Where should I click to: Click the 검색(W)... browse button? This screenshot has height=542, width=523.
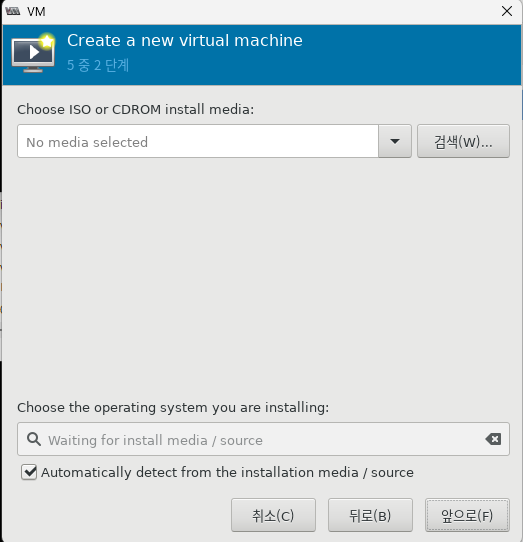[463, 141]
